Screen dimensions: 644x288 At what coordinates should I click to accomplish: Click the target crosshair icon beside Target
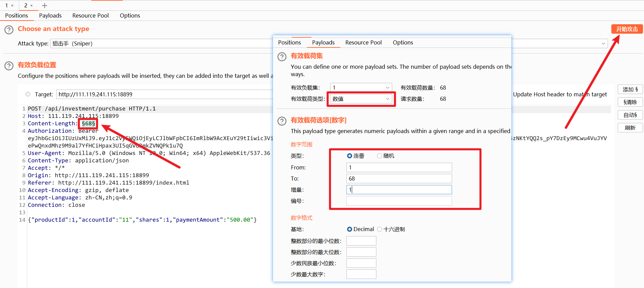click(28, 94)
